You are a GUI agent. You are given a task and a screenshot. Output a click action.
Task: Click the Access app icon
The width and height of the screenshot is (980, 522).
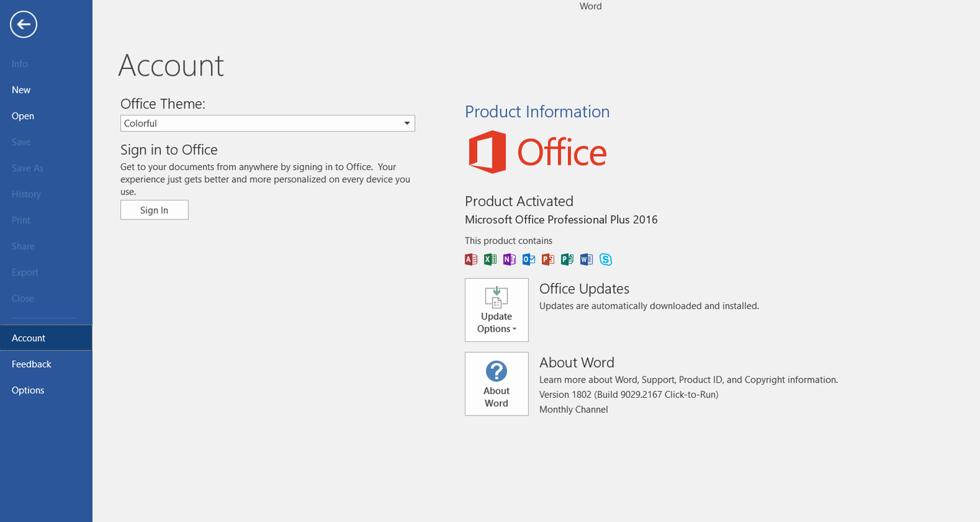tap(472, 259)
